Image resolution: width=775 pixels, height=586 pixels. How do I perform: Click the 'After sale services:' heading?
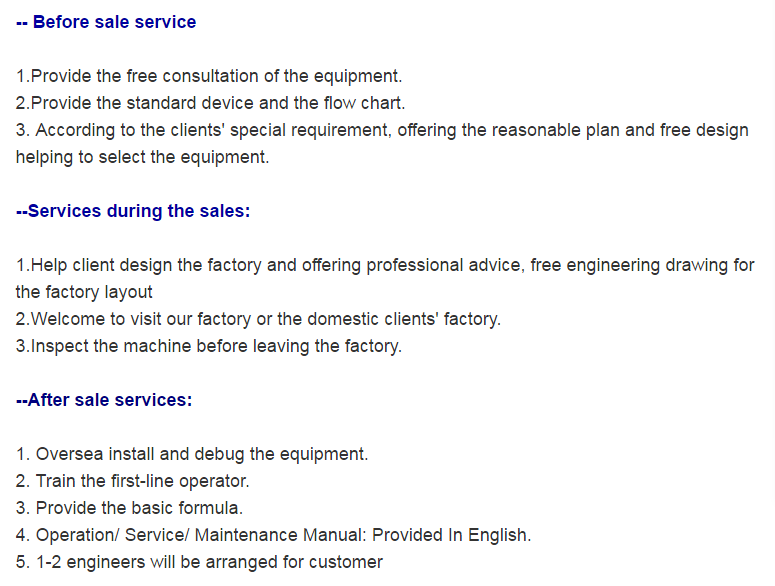click(x=104, y=400)
